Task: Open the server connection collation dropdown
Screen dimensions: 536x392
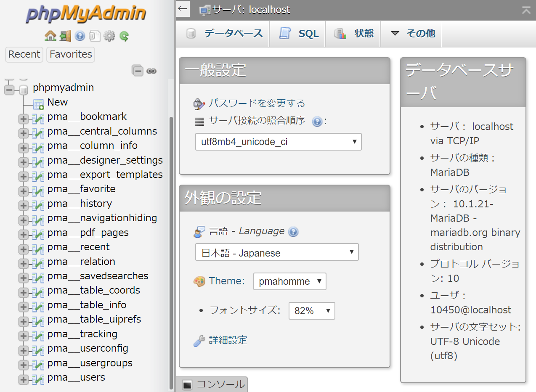Action: point(278,142)
